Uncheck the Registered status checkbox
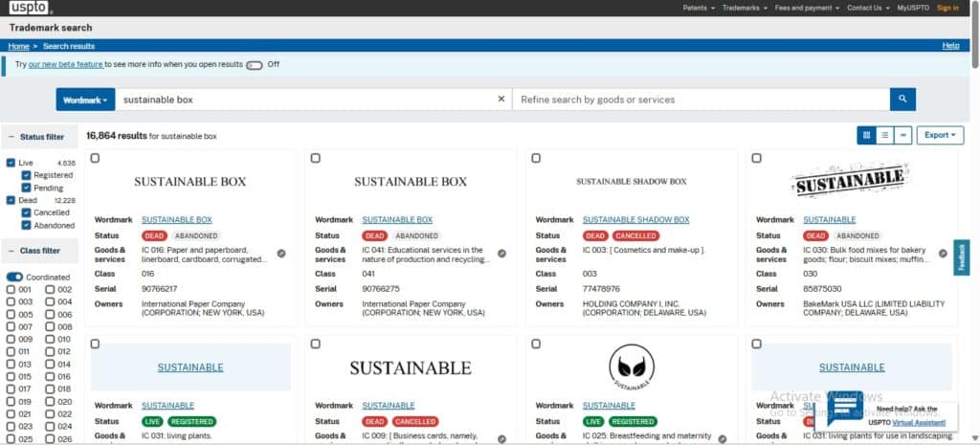980x445 pixels. click(26, 176)
